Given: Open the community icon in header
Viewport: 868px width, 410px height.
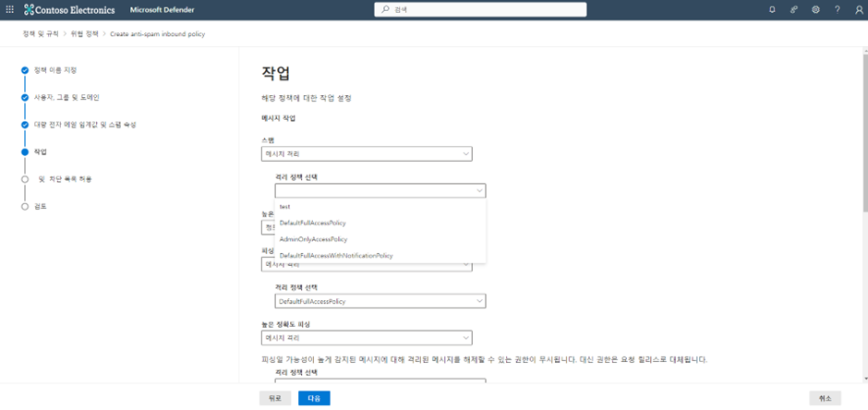Looking at the screenshot, I should [794, 10].
